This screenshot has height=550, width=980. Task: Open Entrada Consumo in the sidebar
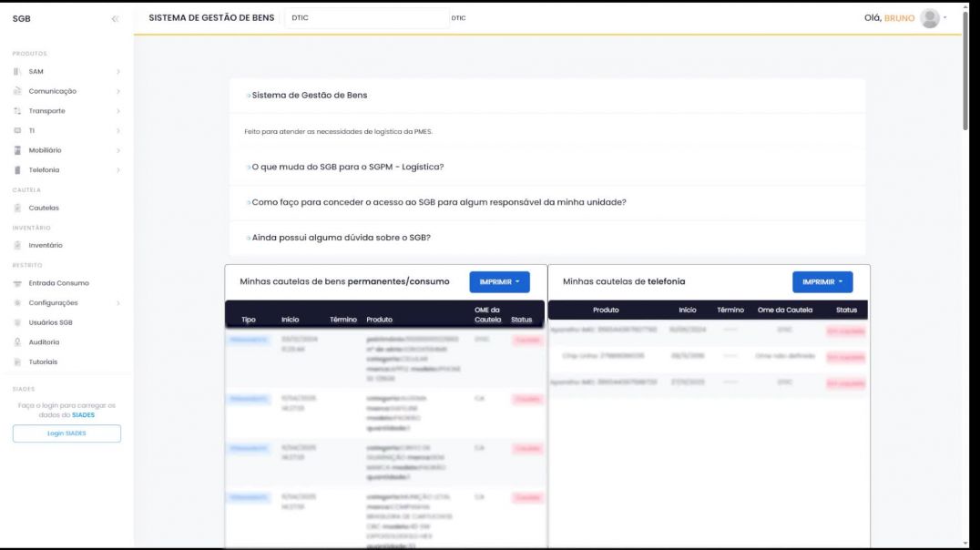coord(58,283)
